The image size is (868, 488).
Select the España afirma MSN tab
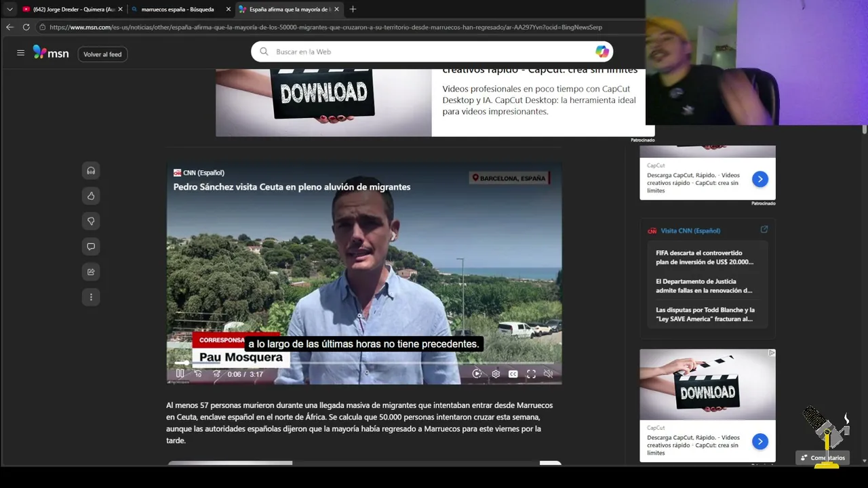(x=288, y=9)
